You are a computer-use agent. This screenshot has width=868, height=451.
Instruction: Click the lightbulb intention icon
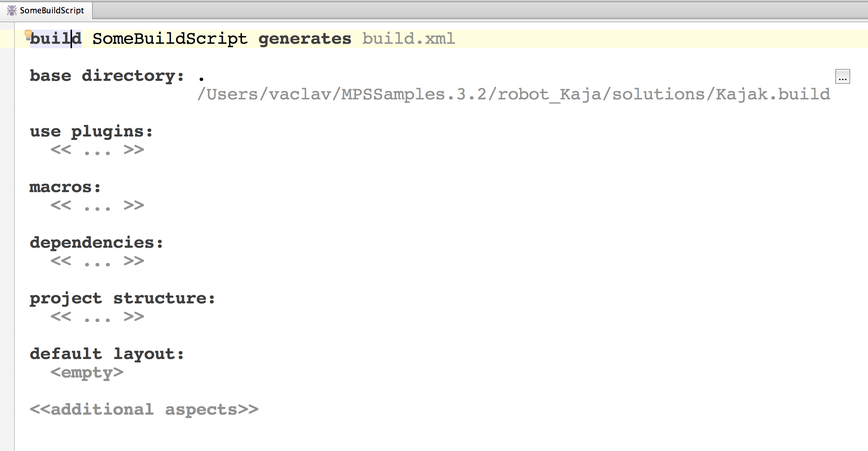click(28, 34)
